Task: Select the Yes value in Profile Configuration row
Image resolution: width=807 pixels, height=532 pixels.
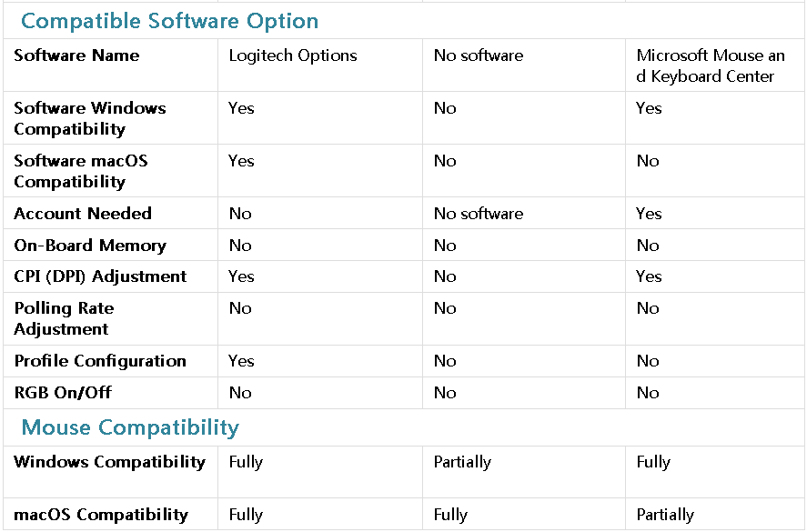Action: (x=241, y=361)
